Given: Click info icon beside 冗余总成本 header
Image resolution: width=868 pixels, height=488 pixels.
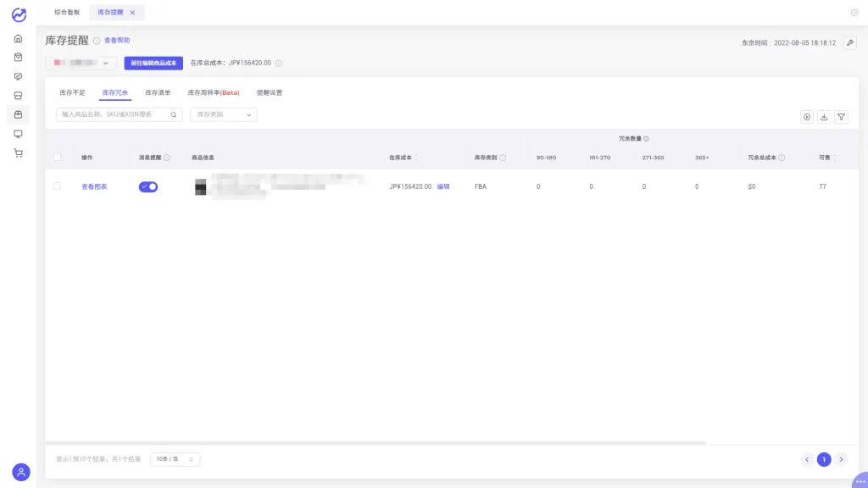Looking at the screenshot, I should coord(782,158).
